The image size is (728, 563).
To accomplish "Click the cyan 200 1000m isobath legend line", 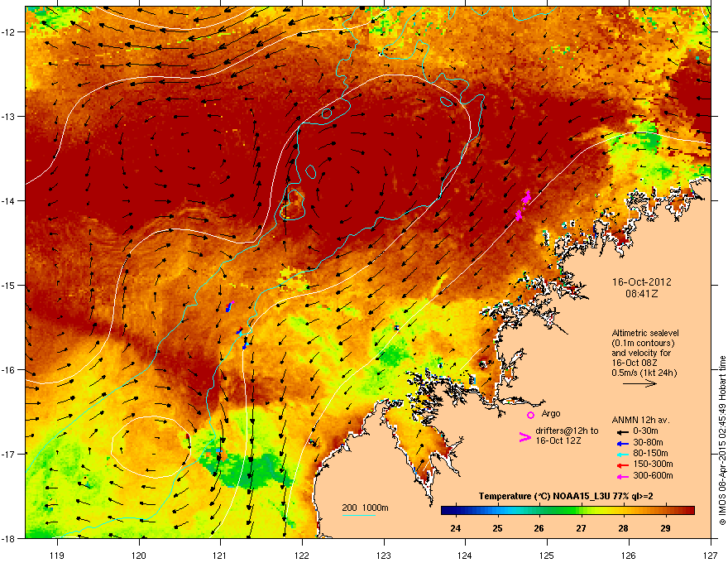I will tap(359, 515).
